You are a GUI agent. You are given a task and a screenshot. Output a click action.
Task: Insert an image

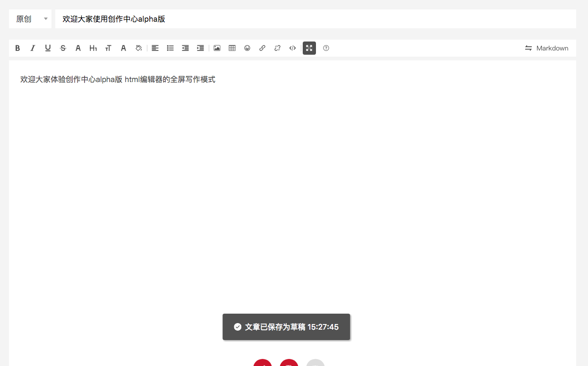(x=217, y=48)
